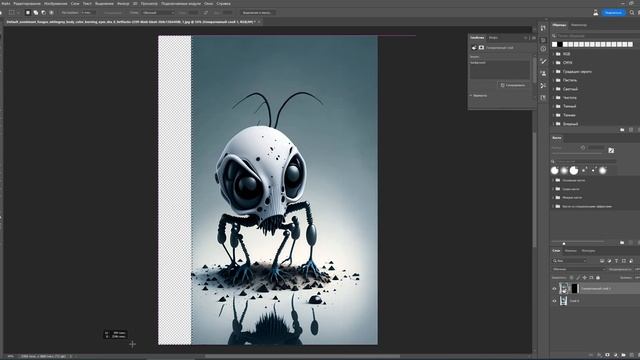Open the Окно menu
Image resolution: width=640 pixels, height=360 pixels.
pyautogui.click(x=209, y=4)
